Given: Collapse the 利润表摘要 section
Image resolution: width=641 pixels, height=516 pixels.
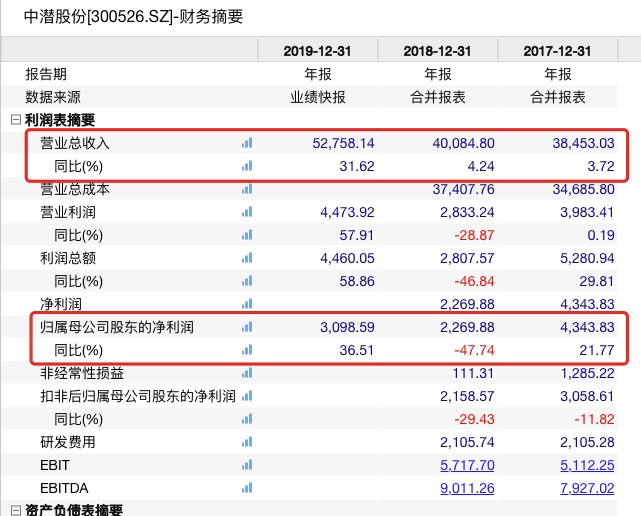Looking at the screenshot, I should (x=16, y=120).
